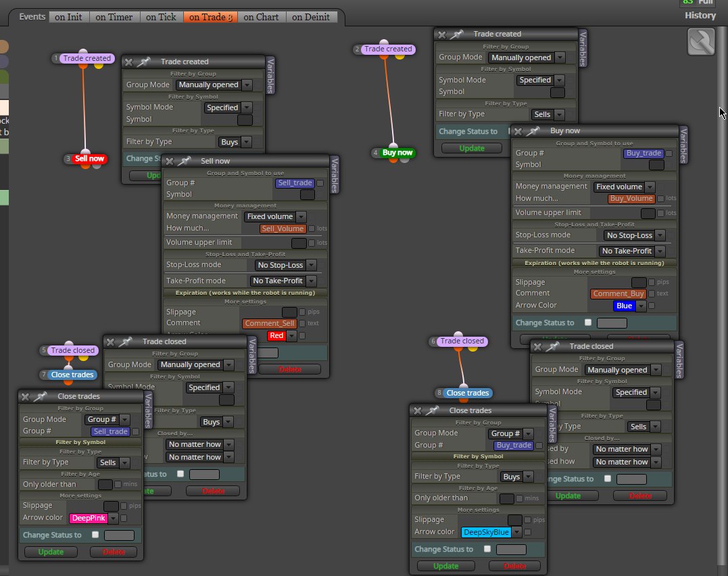The height and width of the screenshot is (576, 728).
Task: Toggle Comment_Buy text checkbox
Action: (x=652, y=293)
